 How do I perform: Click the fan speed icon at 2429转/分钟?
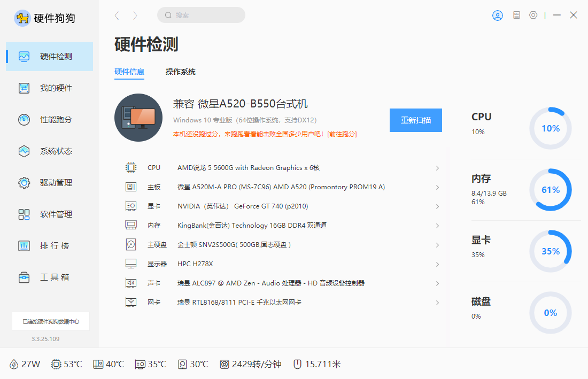(225, 365)
